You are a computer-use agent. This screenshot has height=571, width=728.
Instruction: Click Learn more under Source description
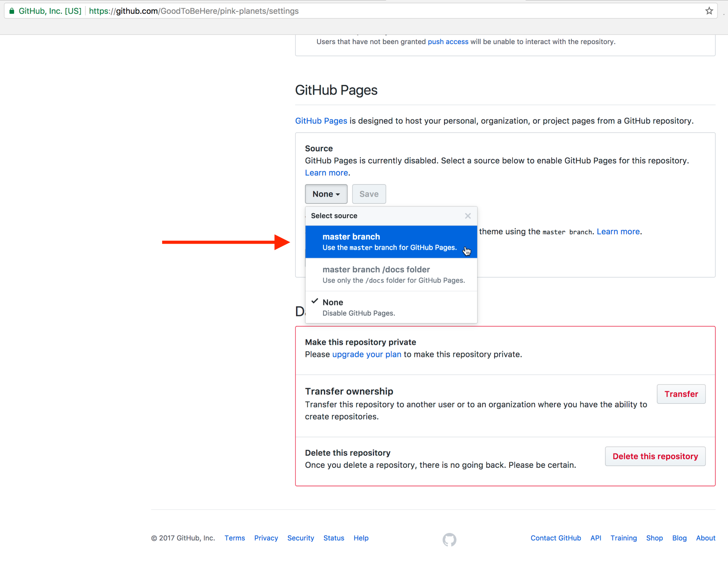(x=326, y=173)
